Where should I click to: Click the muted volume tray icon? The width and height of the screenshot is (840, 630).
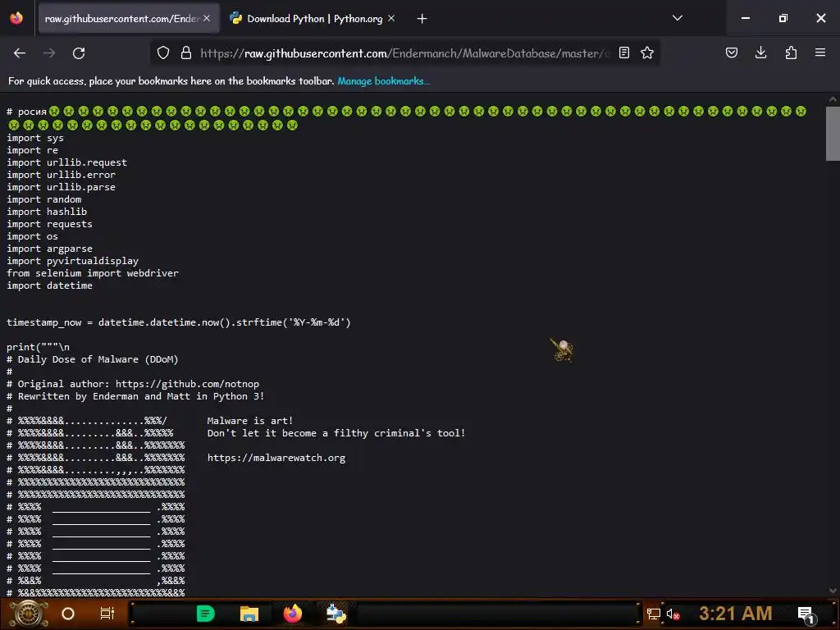673,614
